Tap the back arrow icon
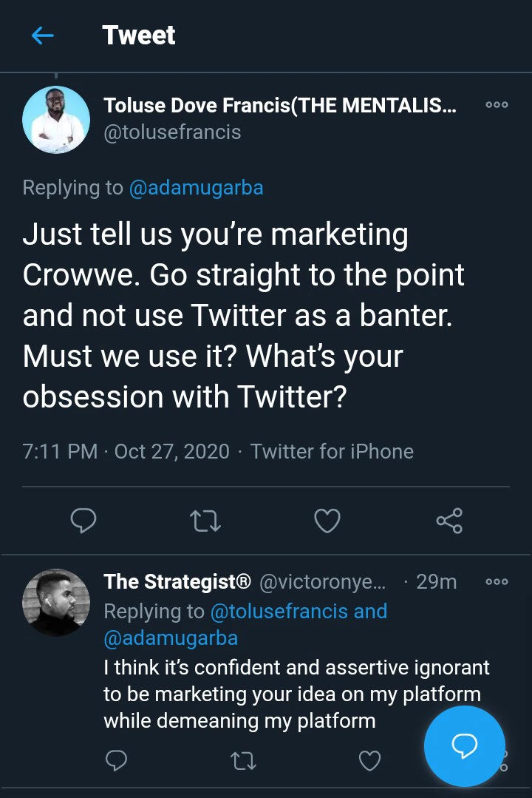532x798 pixels. tap(43, 35)
